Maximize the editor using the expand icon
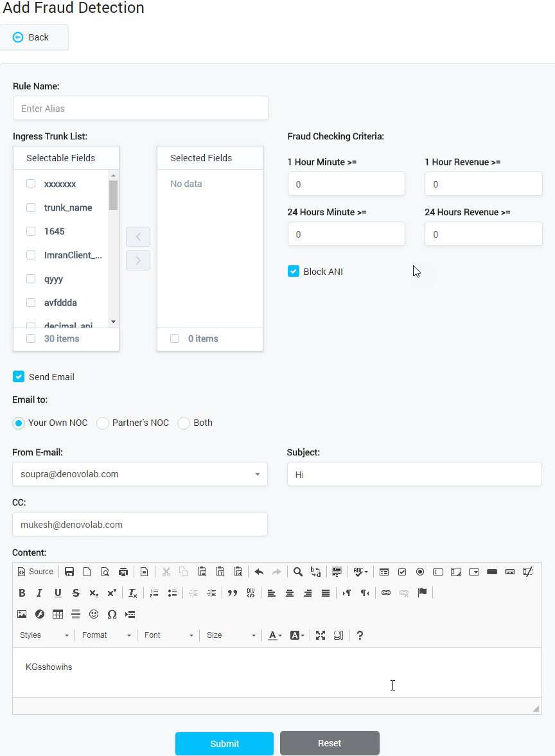Screen dimensions: 555x756 click(x=321, y=635)
